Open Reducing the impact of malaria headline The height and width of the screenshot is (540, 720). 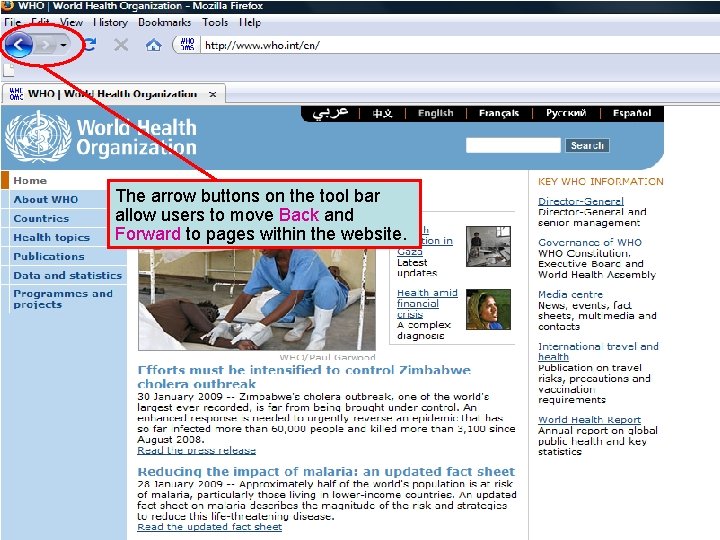(x=326, y=472)
